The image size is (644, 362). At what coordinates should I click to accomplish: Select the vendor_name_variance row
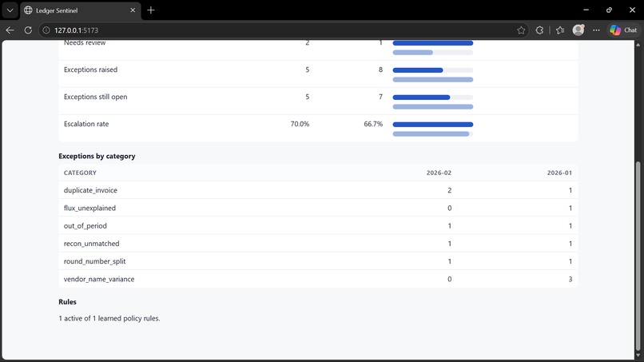coord(318,279)
